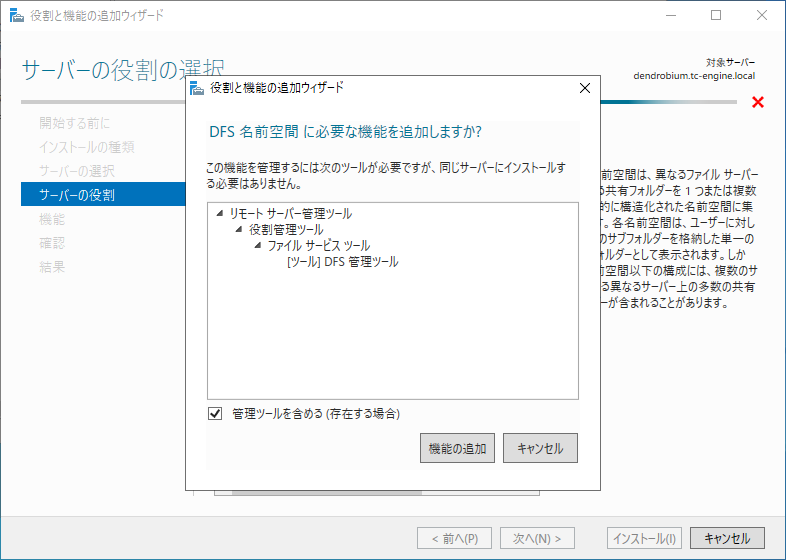Viewport: 786px width, 560px height.
Task: Click the 次へ(N) > button
Action: [x=537, y=538]
